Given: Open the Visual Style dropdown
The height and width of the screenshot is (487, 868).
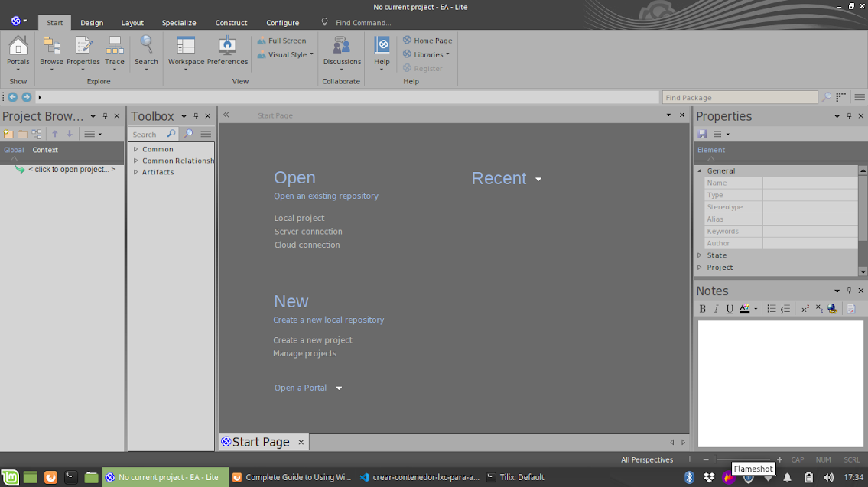Looking at the screenshot, I should coord(287,55).
